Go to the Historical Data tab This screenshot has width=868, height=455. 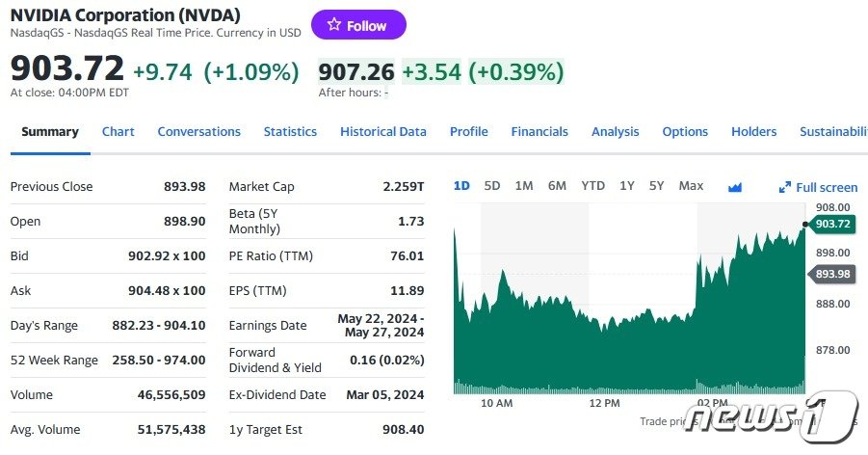pos(382,132)
